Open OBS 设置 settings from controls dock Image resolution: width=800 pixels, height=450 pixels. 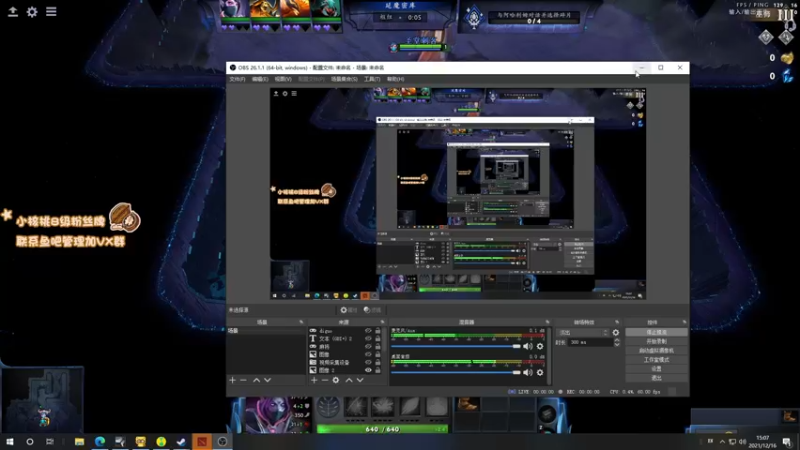[x=656, y=369]
